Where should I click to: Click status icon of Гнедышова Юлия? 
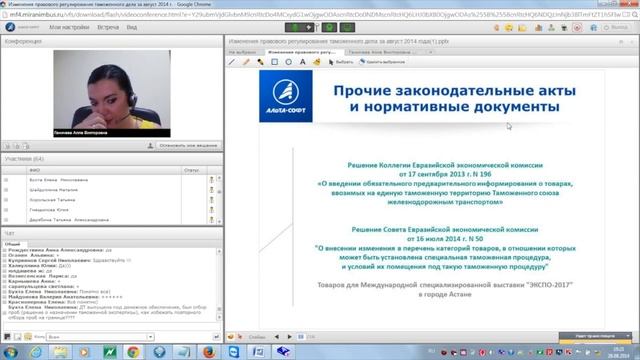[x=211, y=210]
